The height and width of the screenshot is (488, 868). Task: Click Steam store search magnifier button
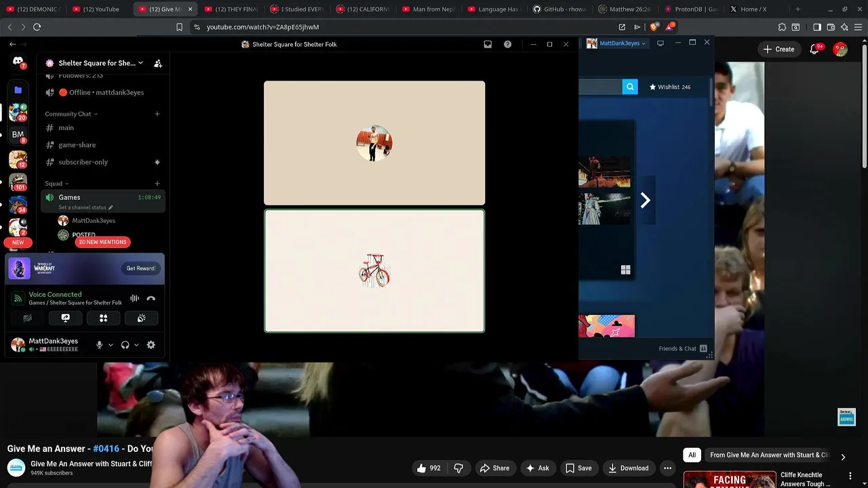coord(630,87)
